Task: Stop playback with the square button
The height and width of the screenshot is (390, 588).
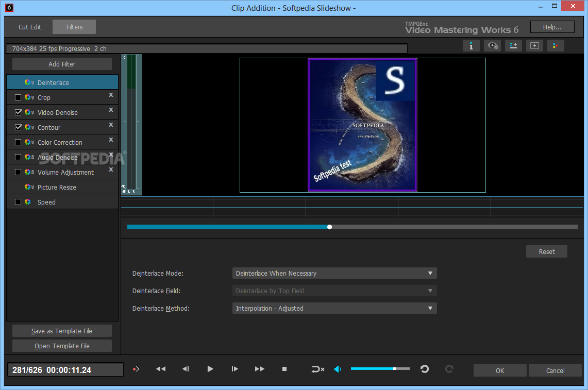Action: coord(284,369)
